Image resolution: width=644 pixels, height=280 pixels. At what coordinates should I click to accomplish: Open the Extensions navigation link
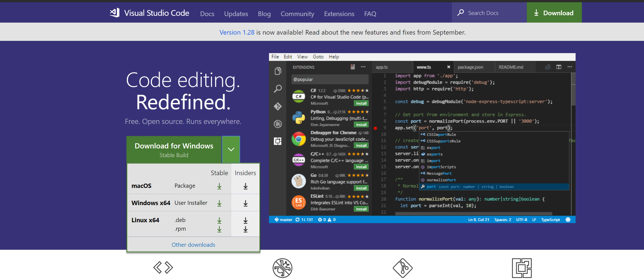pyautogui.click(x=339, y=14)
